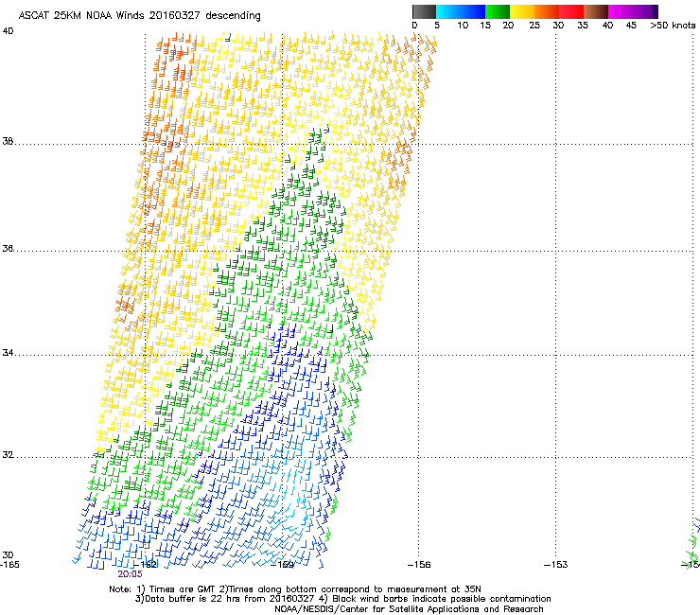Screen dimensions: 700x615
Task: Click the latitude label '32'
Action: (8, 455)
